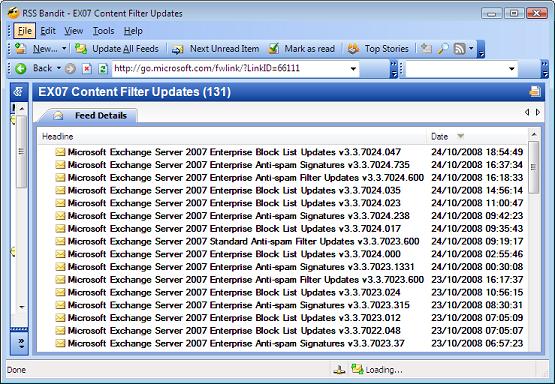Click the left panel scroll-up arrow
Image resolution: width=555 pixels, height=384 pixels.
(x=22, y=109)
